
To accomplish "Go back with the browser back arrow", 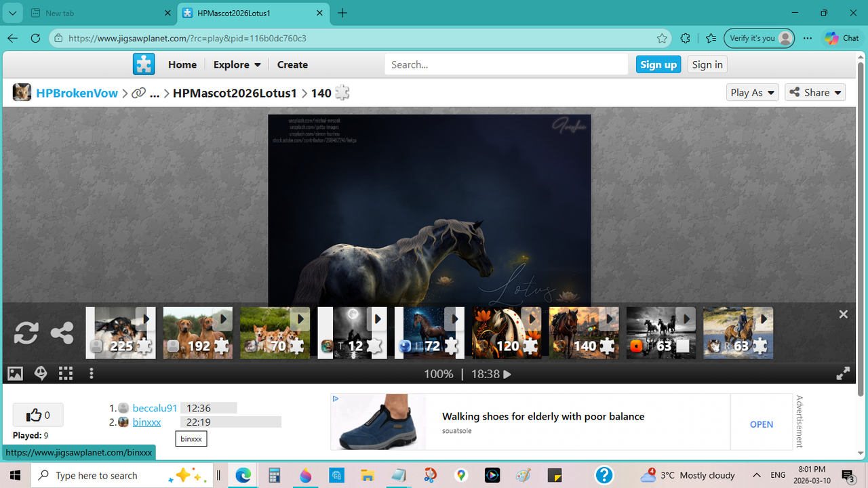I will click(13, 38).
